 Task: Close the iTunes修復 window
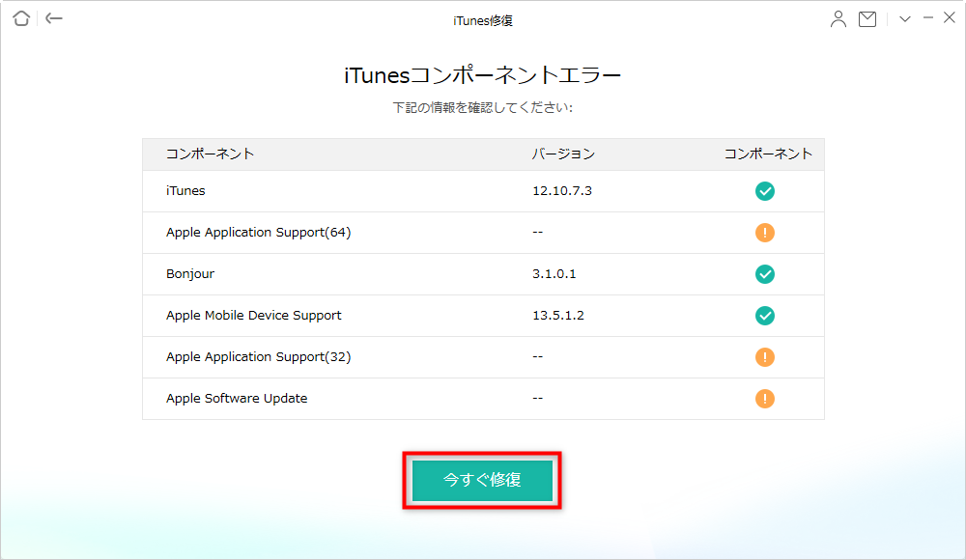(950, 18)
